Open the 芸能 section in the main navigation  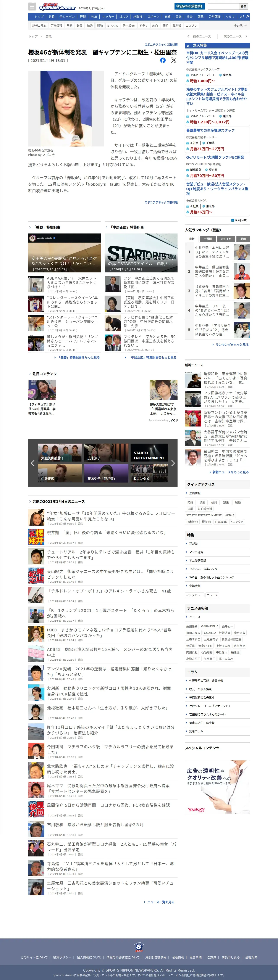(179, 17)
